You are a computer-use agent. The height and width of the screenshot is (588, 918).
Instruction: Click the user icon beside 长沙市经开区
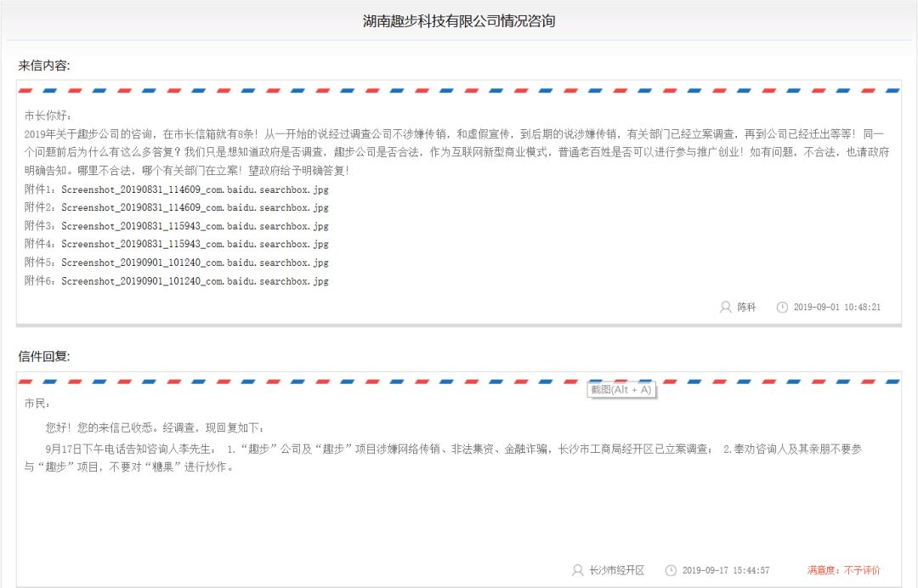[x=577, y=570]
